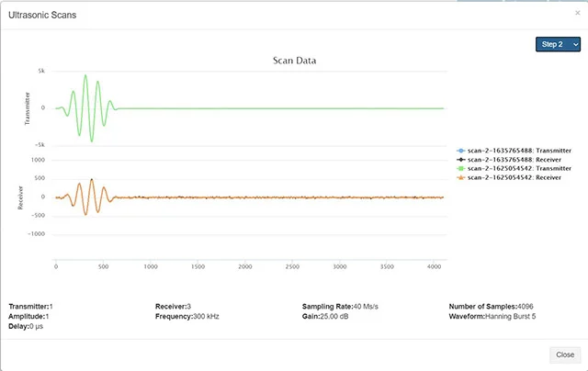Click the green transmitter waveform peak

pyautogui.click(x=85, y=77)
